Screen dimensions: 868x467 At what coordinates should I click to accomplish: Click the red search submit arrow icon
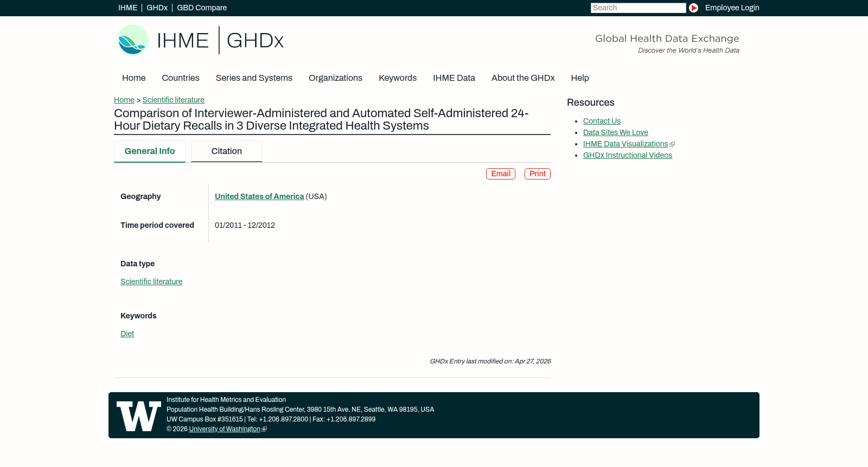point(693,8)
